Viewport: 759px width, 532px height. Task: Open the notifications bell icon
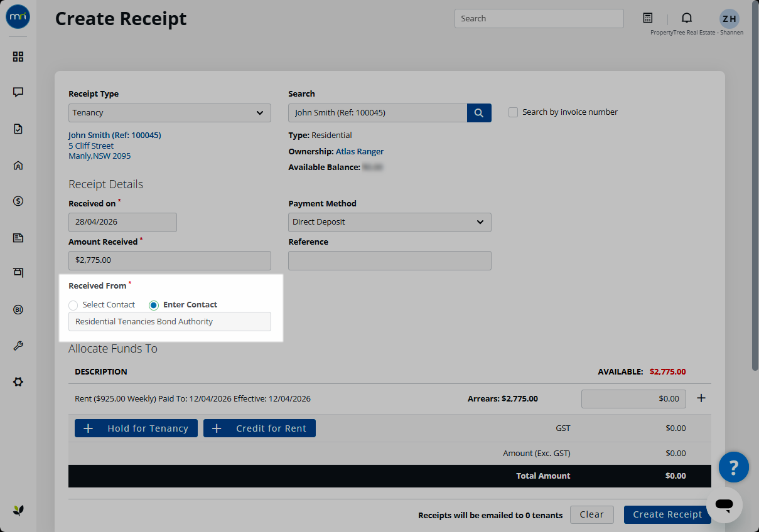pos(687,18)
